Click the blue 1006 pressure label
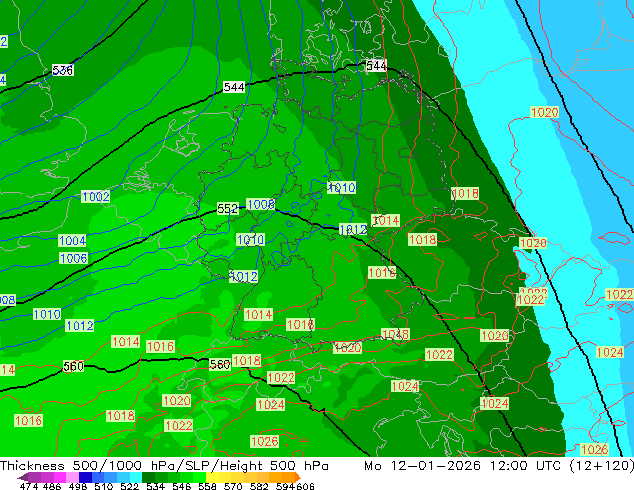Screen dimensions: 634x490 click(x=74, y=258)
